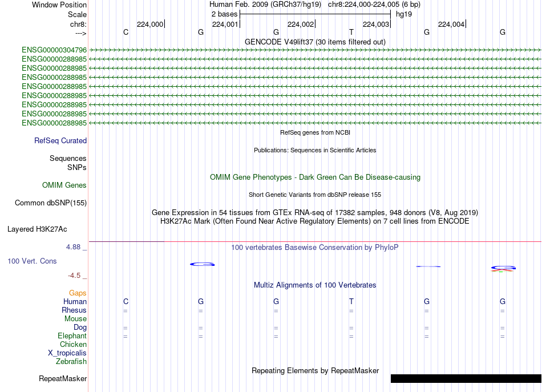The image size is (542, 392).
Task: Click the ENSG00000304796 right-pointing arrow track line
Action: point(315,50)
